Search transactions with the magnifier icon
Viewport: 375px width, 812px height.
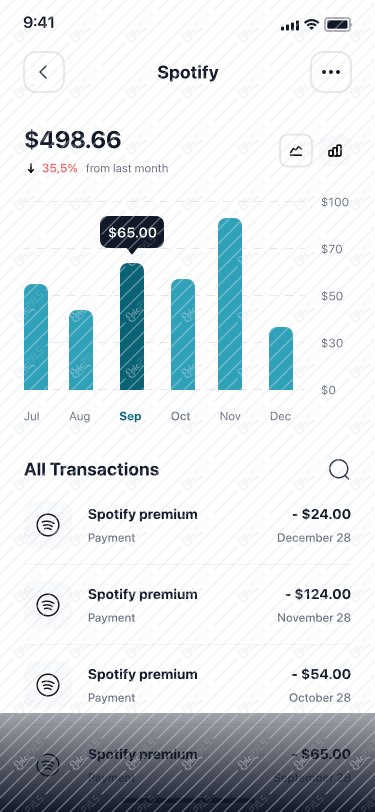pos(339,470)
